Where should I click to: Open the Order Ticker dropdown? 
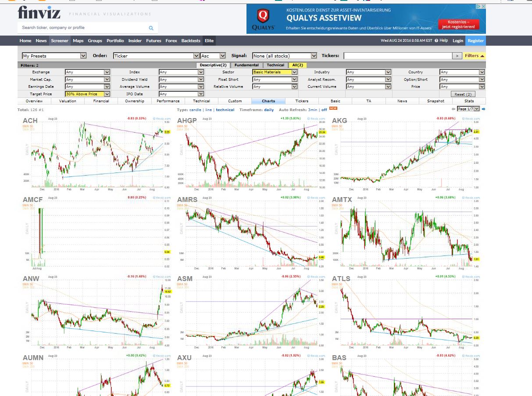(x=157, y=56)
